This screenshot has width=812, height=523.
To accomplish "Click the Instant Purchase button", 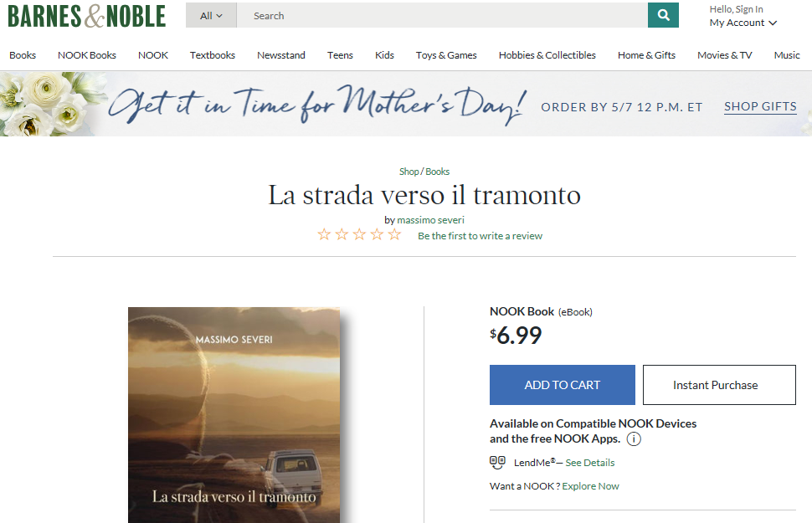I will tap(719, 385).
